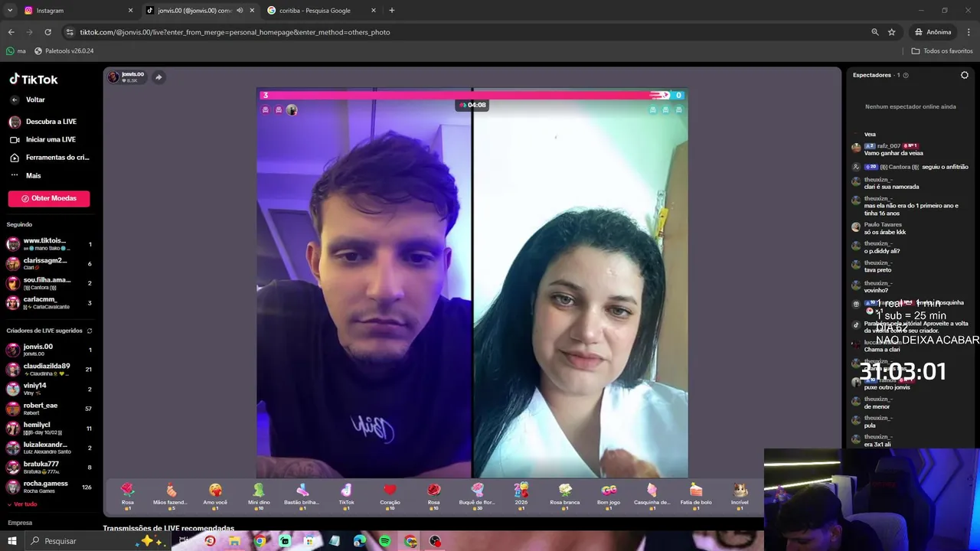The height and width of the screenshot is (551, 980).
Task: Open the browser zoom magnifier icon
Action: pyautogui.click(x=875, y=32)
